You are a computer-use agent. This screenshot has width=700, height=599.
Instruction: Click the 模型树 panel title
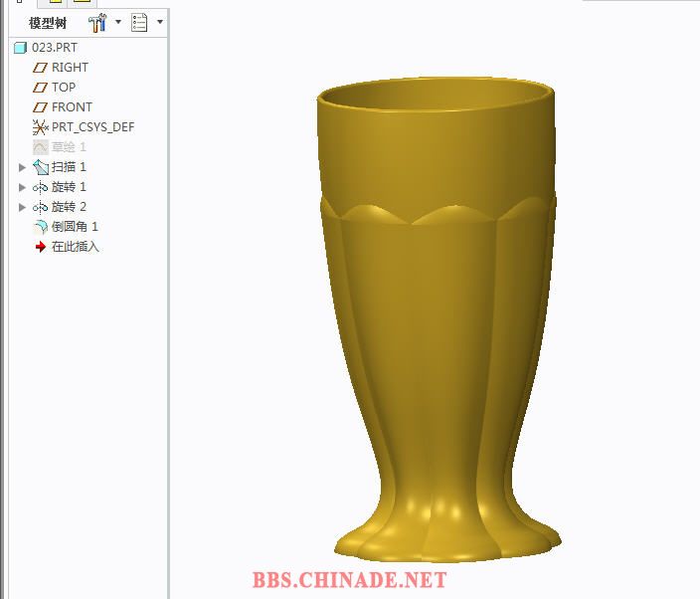(48, 23)
